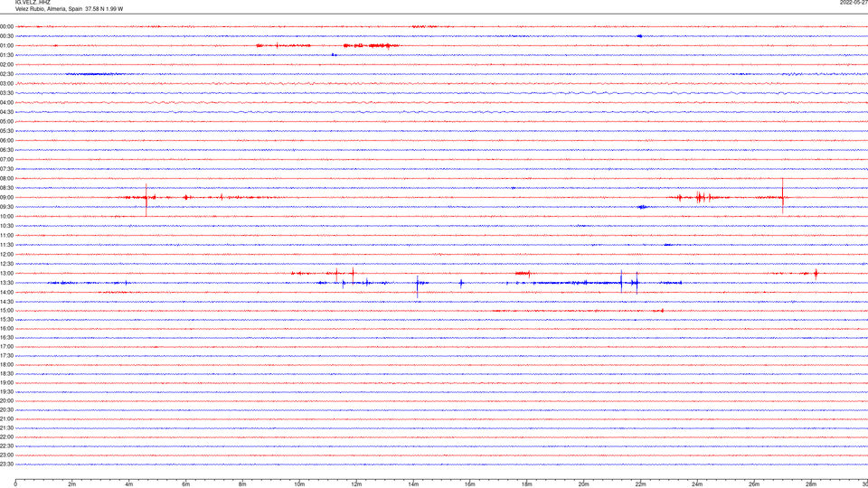Image resolution: width=868 pixels, height=488 pixels.
Task: Select the 05:00 trace time label
Action: [6, 122]
